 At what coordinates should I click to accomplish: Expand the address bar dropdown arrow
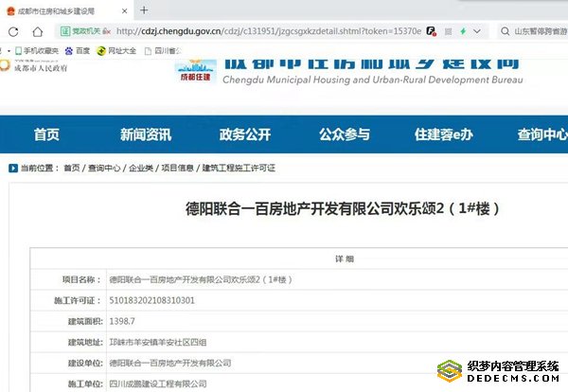tap(478, 31)
